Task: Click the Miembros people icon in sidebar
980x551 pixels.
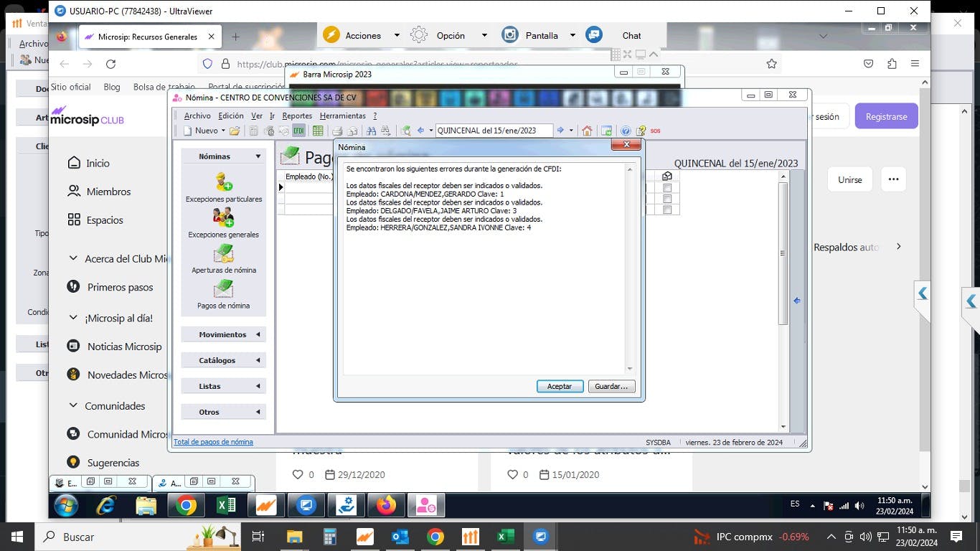Action: pos(74,192)
